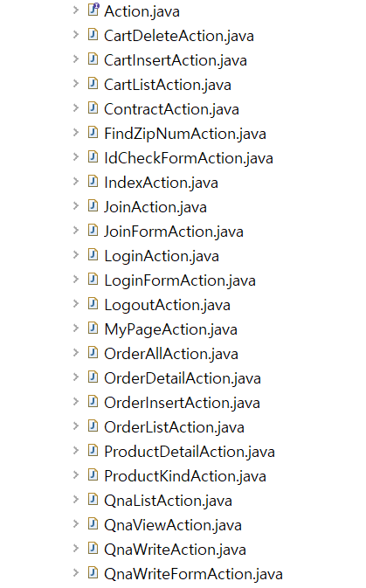
Task: Click the CartInsertAction.java file icon
Action: [x=93, y=59]
